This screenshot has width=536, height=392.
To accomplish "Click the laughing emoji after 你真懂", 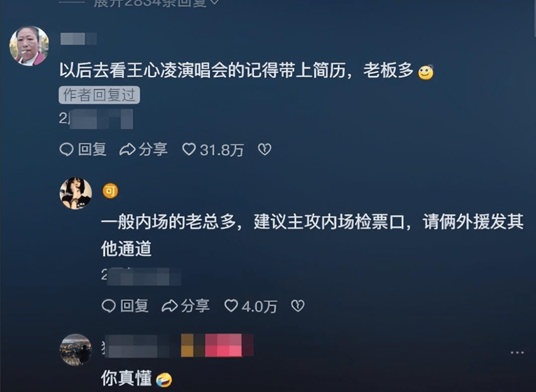I will pyautogui.click(x=164, y=379).
